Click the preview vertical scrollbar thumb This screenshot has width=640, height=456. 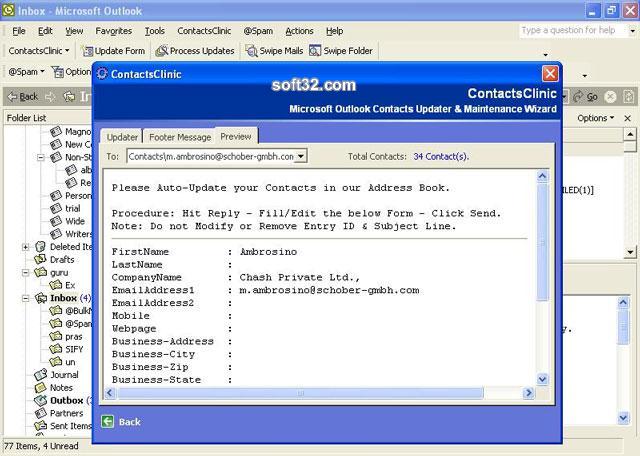coord(542,242)
